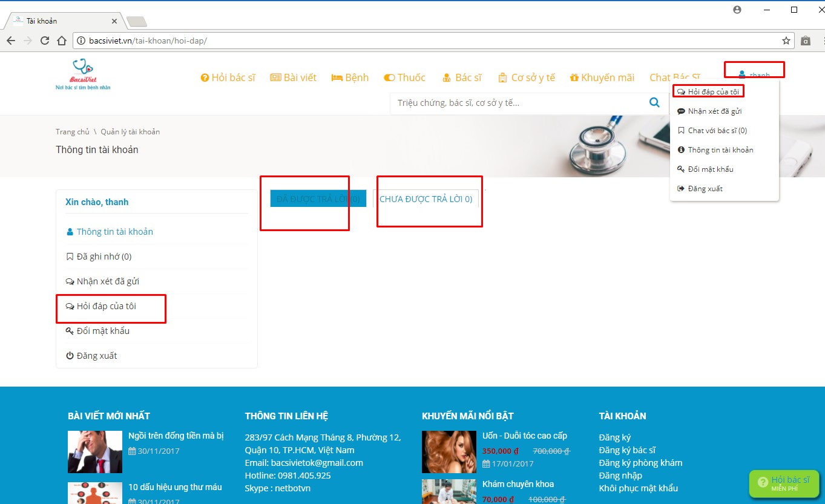Open the Khuyến mãi navigation link
The height and width of the screenshot is (504, 825).
pos(602,77)
